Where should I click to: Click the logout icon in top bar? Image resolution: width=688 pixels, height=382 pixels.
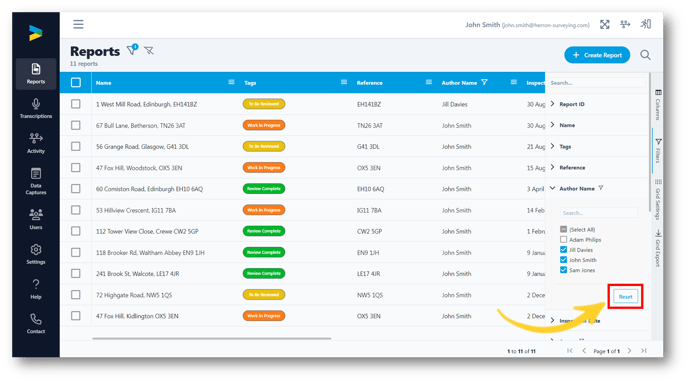click(x=646, y=24)
